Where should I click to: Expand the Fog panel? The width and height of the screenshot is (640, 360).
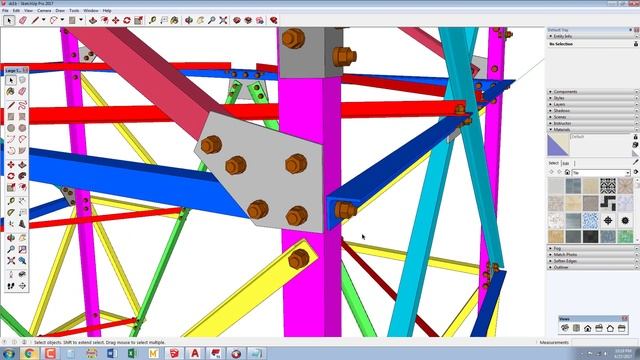coord(592,248)
